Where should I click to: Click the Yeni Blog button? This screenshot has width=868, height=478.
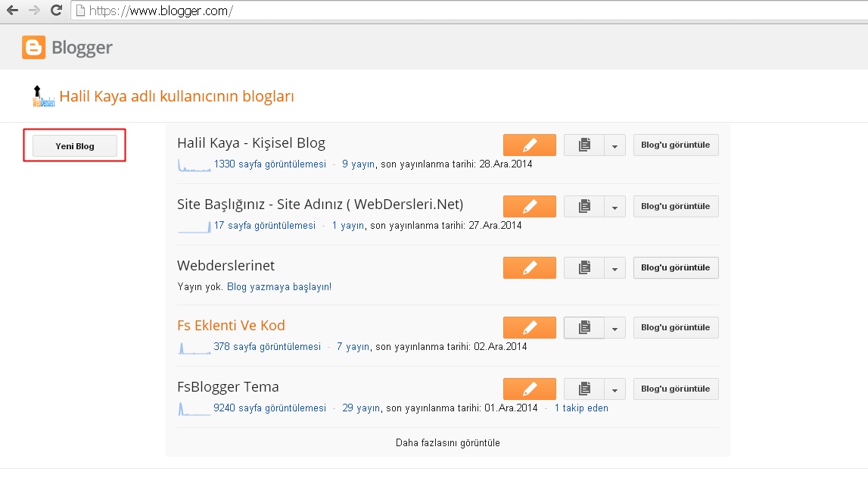75,145
